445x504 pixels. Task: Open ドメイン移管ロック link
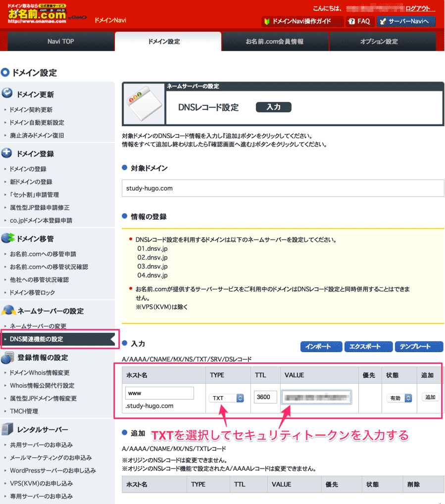coord(32,292)
